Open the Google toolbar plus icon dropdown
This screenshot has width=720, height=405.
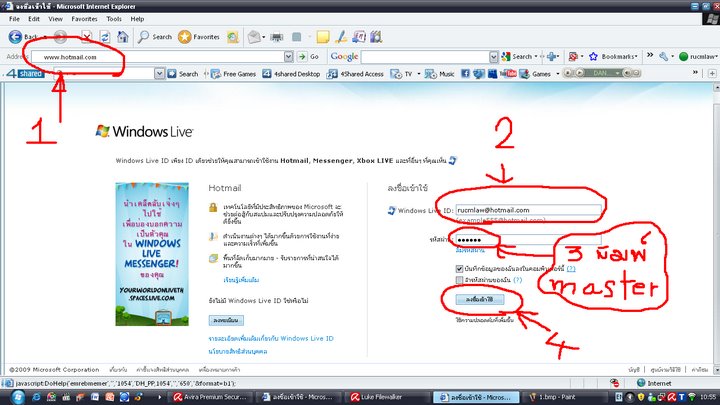click(x=552, y=56)
